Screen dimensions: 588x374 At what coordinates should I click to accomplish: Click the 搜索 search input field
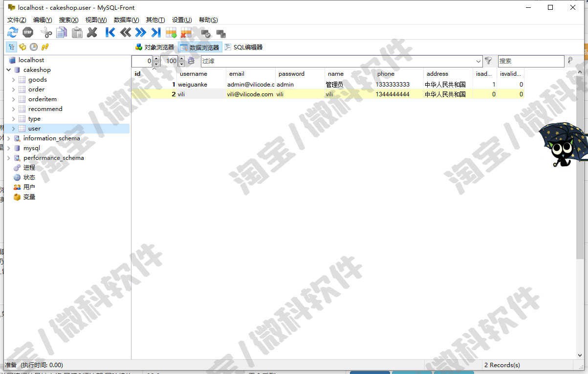tap(531, 61)
